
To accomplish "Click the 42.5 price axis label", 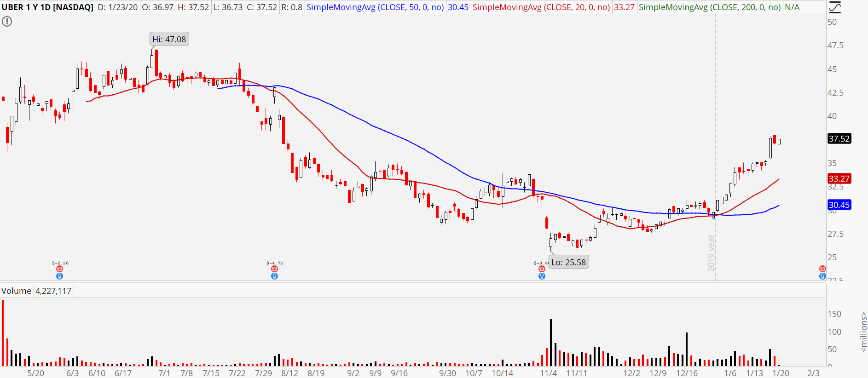I will click(x=835, y=93).
